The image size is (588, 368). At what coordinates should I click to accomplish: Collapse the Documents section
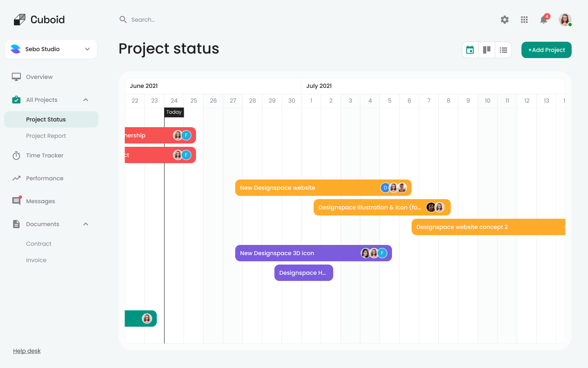(85, 224)
